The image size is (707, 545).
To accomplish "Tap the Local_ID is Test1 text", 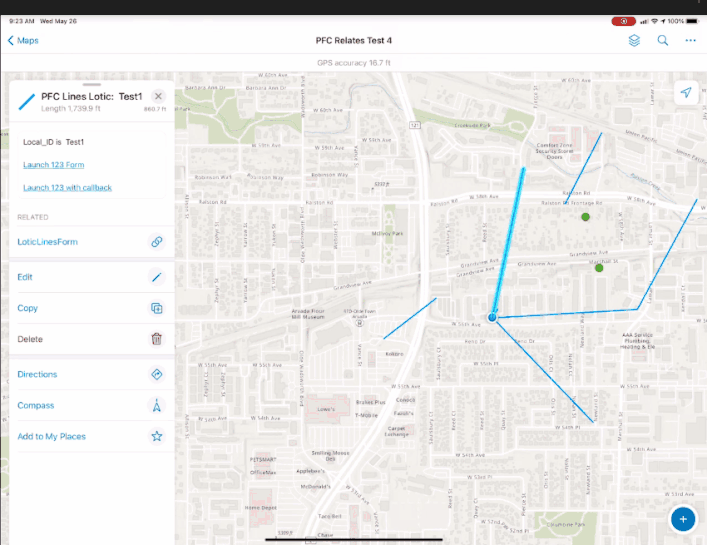I will tap(53, 142).
